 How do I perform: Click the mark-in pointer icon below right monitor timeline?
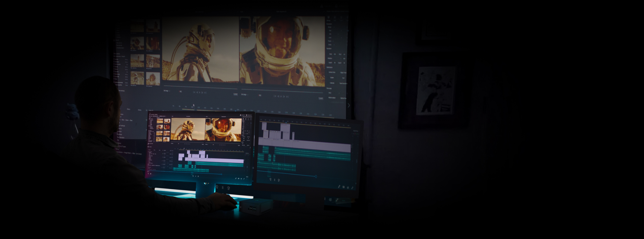coord(270,179)
